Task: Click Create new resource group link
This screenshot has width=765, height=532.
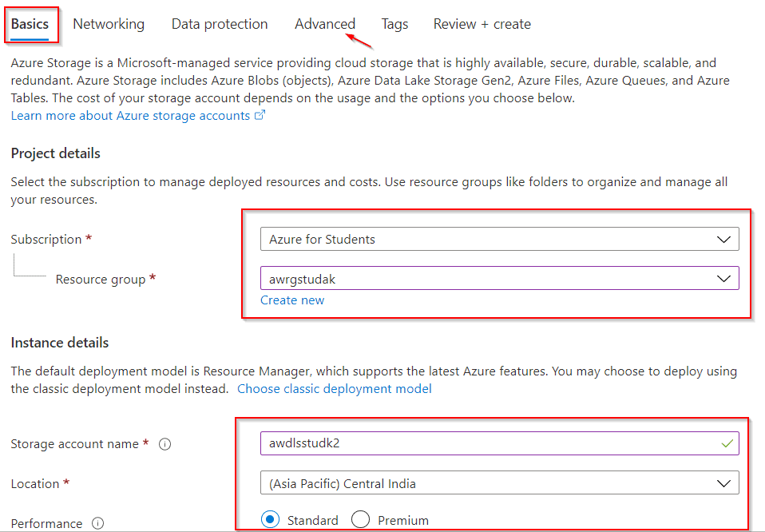Action: pos(292,300)
